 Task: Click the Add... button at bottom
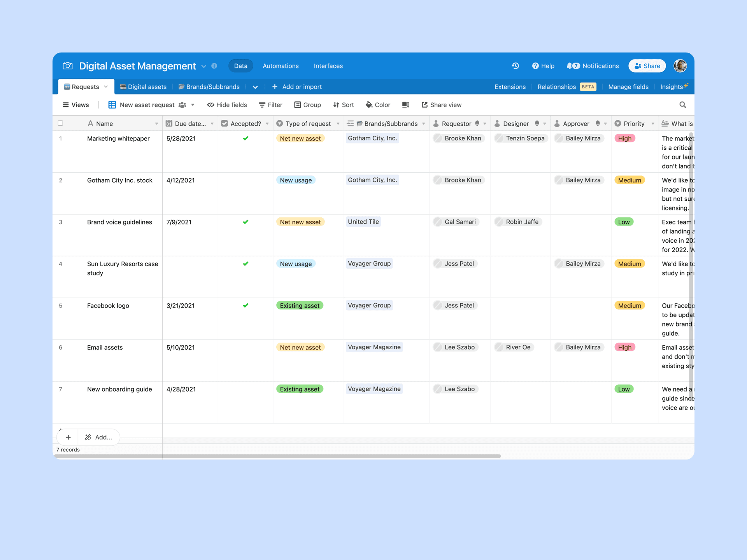(x=99, y=437)
